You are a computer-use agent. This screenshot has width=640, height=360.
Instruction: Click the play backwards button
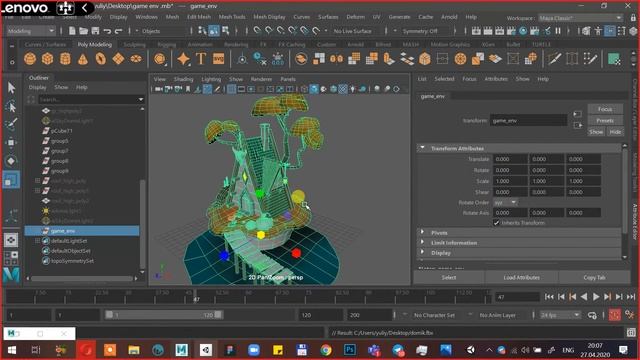point(584,297)
